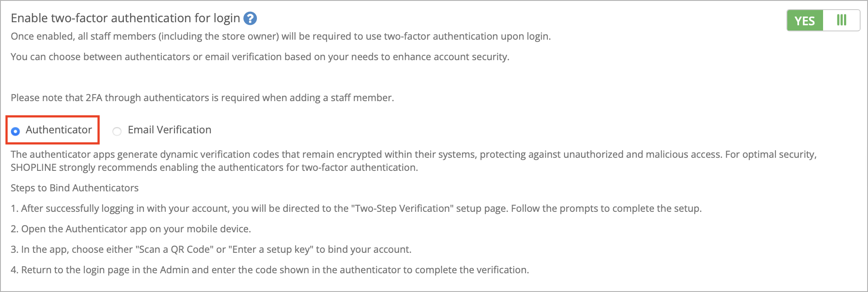Click step 1 about the Two-Step Verification setup page
Image resolution: width=868 pixels, height=292 pixels.
(x=356, y=208)
